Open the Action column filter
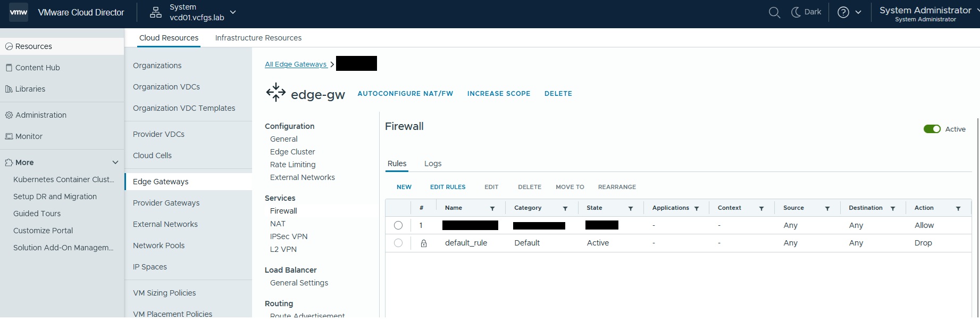The image size is (980, 319). point(958,208)
